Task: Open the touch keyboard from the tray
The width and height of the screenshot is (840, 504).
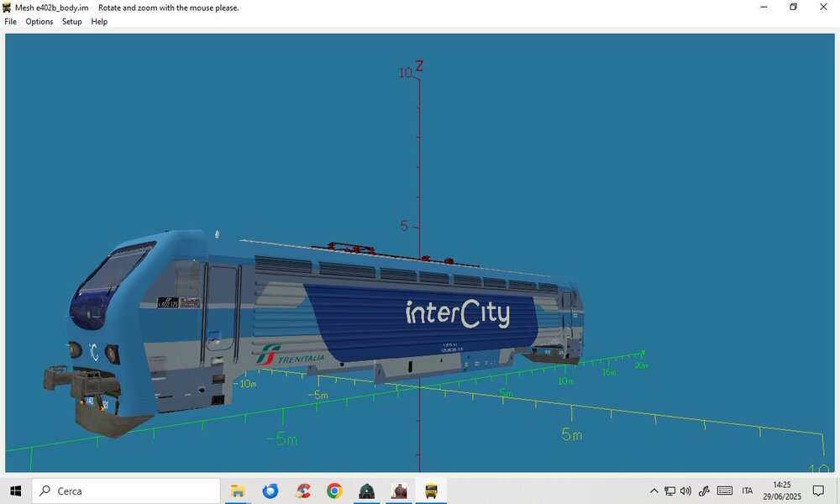Action: tap(725, 491)
